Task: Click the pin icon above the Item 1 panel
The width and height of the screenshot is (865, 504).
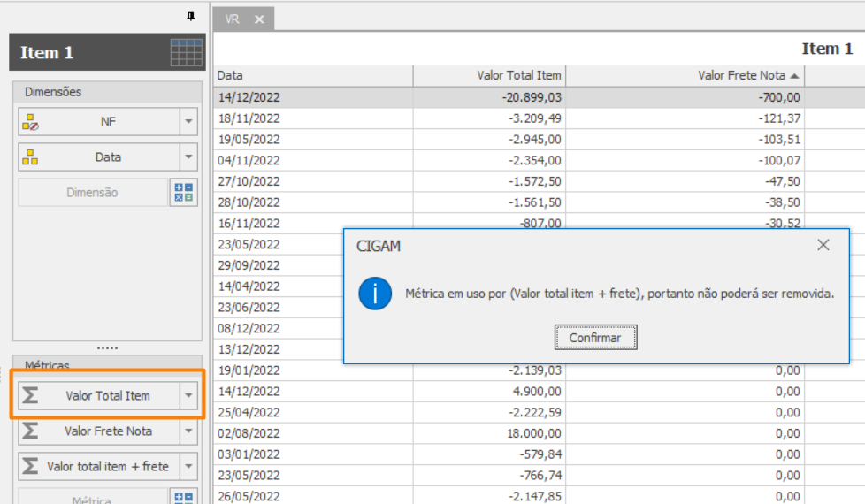Action: point(191,17)
